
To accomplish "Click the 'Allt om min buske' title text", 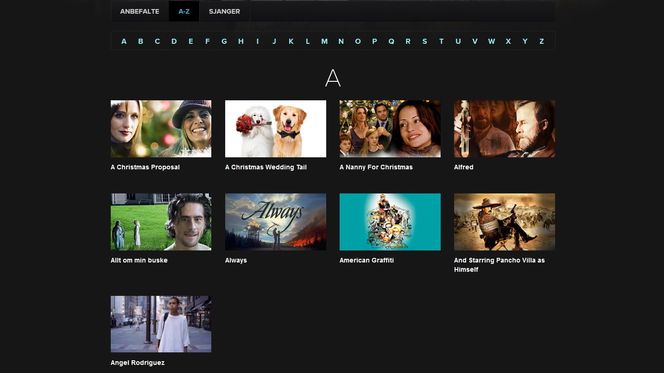I will (139, 260).
